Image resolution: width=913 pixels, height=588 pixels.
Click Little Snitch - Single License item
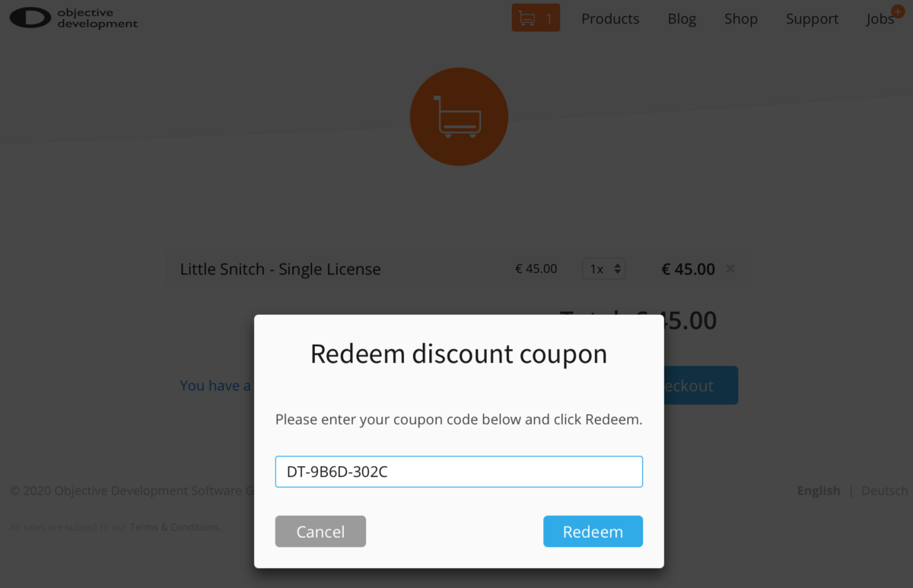coord(280,269)
